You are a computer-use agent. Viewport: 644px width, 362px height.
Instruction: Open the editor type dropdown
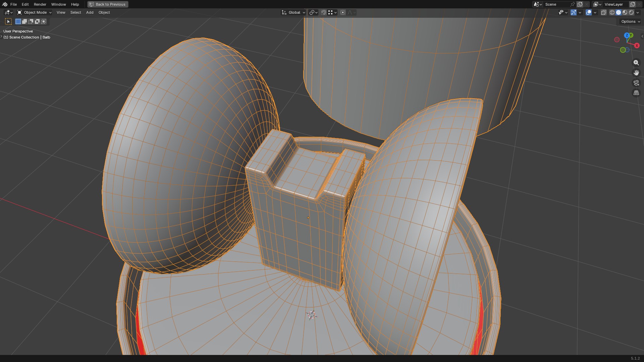8,12
